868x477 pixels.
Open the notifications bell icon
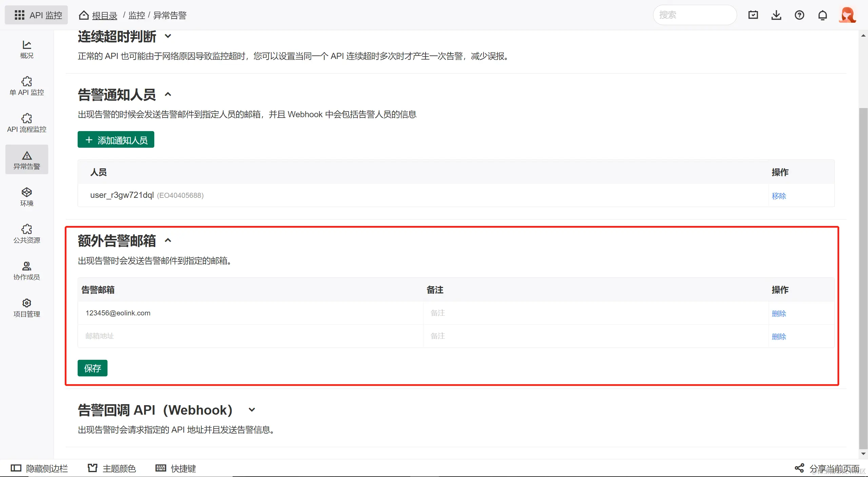(823, 15)
